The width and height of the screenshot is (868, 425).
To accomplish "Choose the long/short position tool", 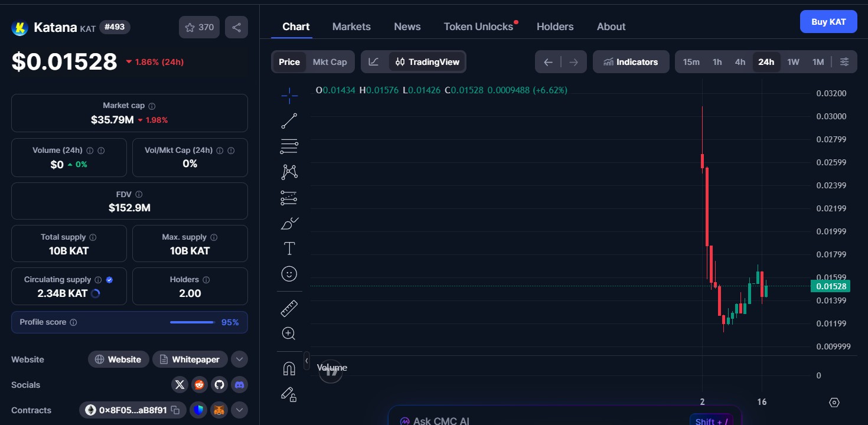I will pyautogui.click(x=289, y=197).
